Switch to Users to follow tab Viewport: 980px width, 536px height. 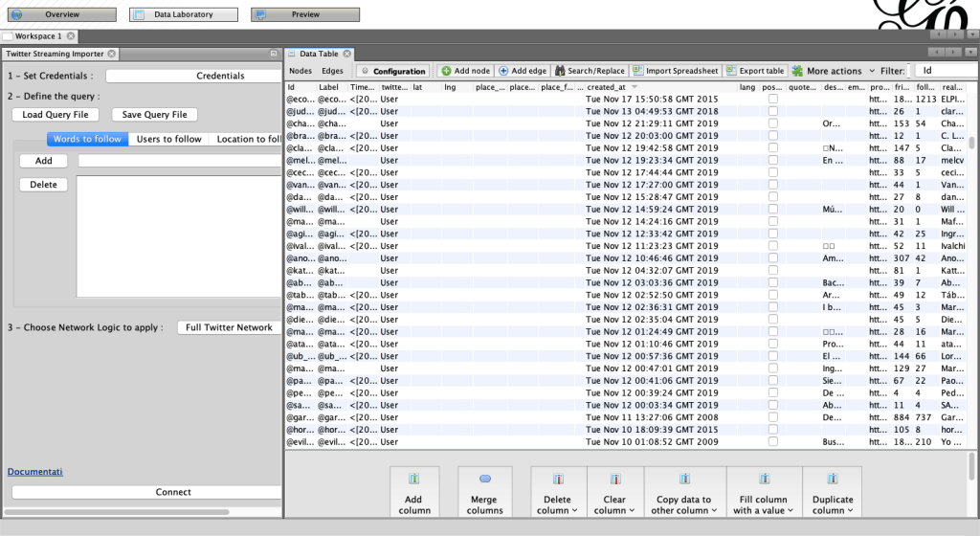(x=168, y=139)
